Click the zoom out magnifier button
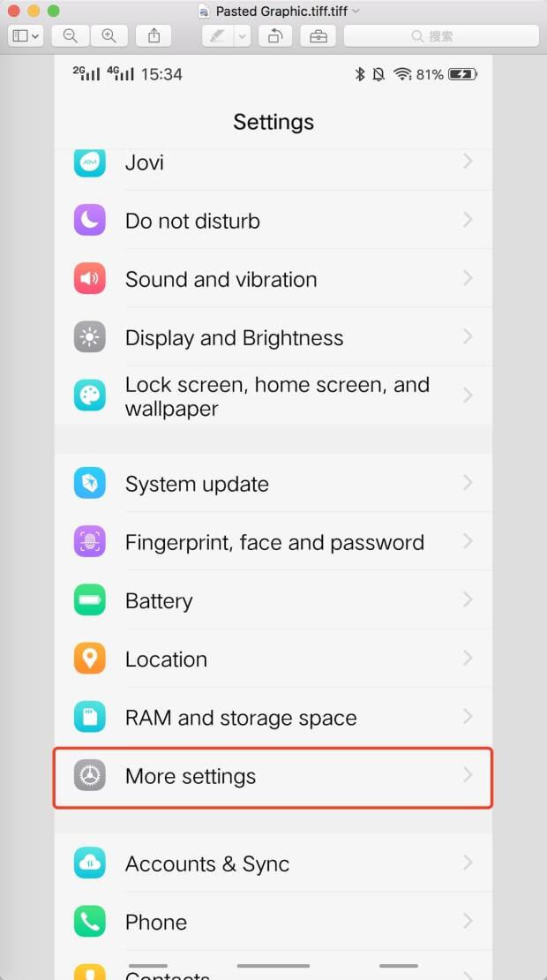The height and width of the screenshot is (980, 547). [71, 35]
